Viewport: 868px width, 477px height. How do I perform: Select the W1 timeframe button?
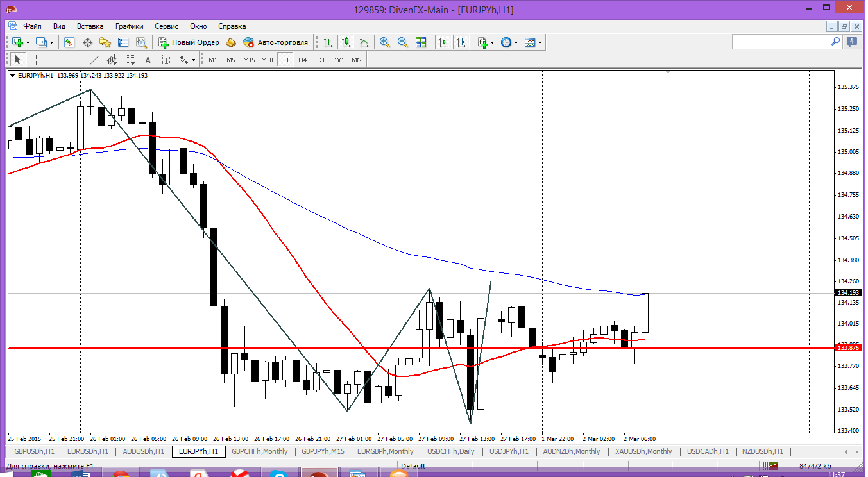tap(339, 60)
